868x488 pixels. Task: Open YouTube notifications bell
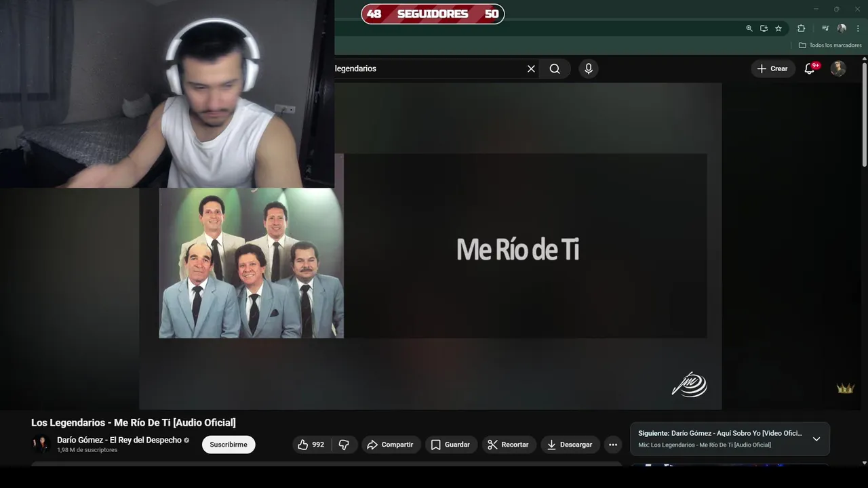click(810, 68)
